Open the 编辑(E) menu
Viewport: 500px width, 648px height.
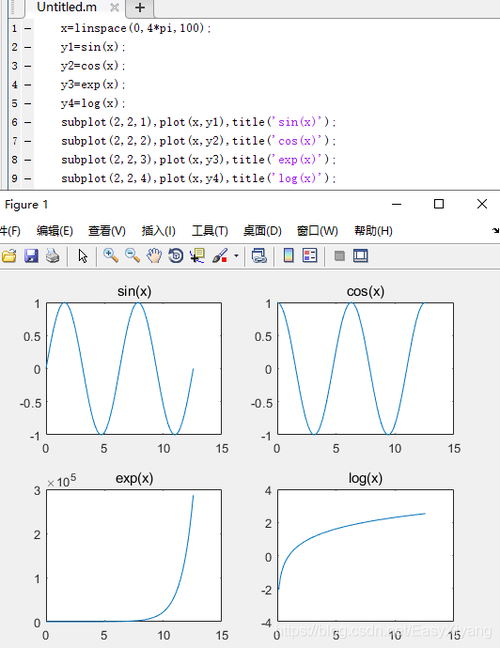click(x=55, y=231)
